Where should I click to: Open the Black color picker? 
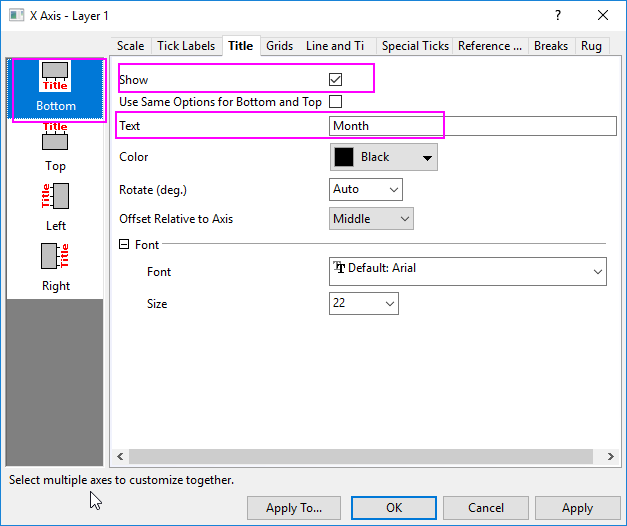[383, 157]
